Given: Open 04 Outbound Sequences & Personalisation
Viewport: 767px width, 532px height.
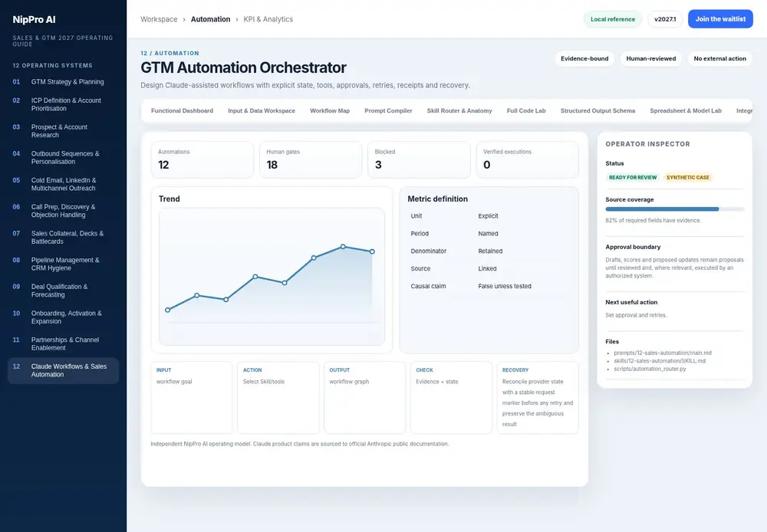Looking at the screenshot, I should point(63,157).
